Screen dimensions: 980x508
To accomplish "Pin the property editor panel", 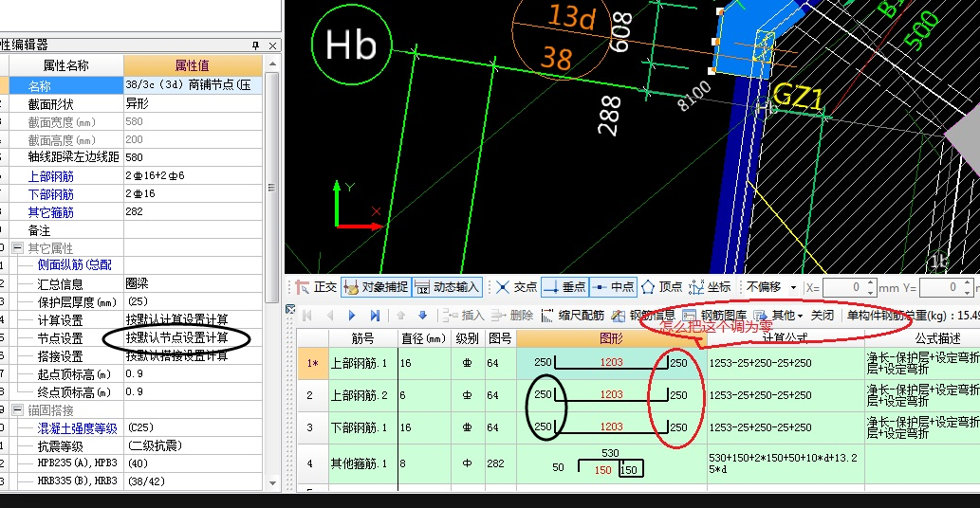I will (255, 45).
